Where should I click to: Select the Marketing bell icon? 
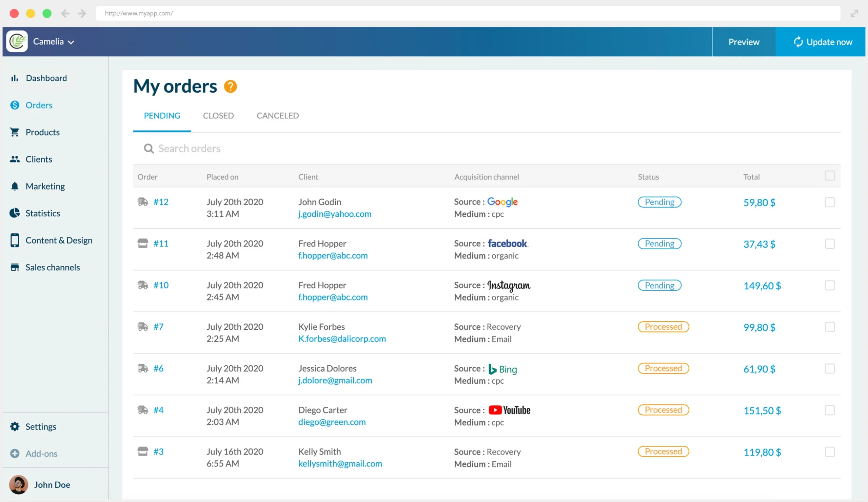click(15, 186)
